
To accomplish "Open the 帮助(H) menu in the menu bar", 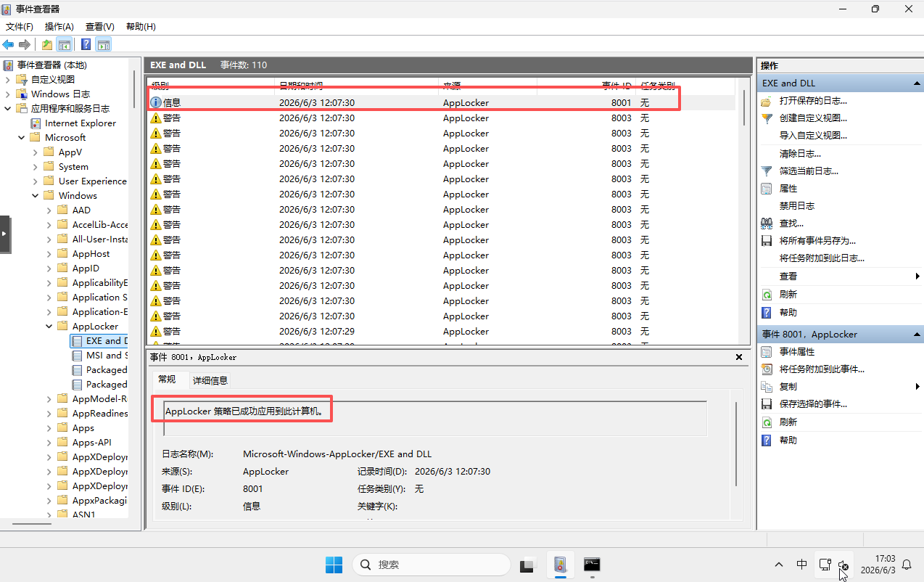I will click(x=141, y=27).
